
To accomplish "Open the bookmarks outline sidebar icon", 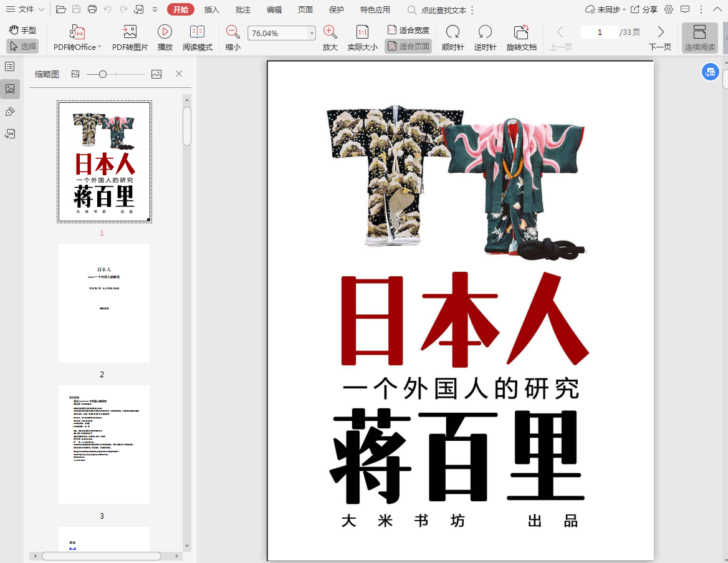I will [x=10, y=67].
